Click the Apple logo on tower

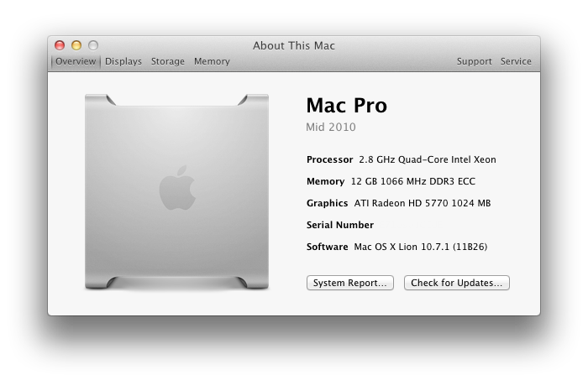point(177,188)
